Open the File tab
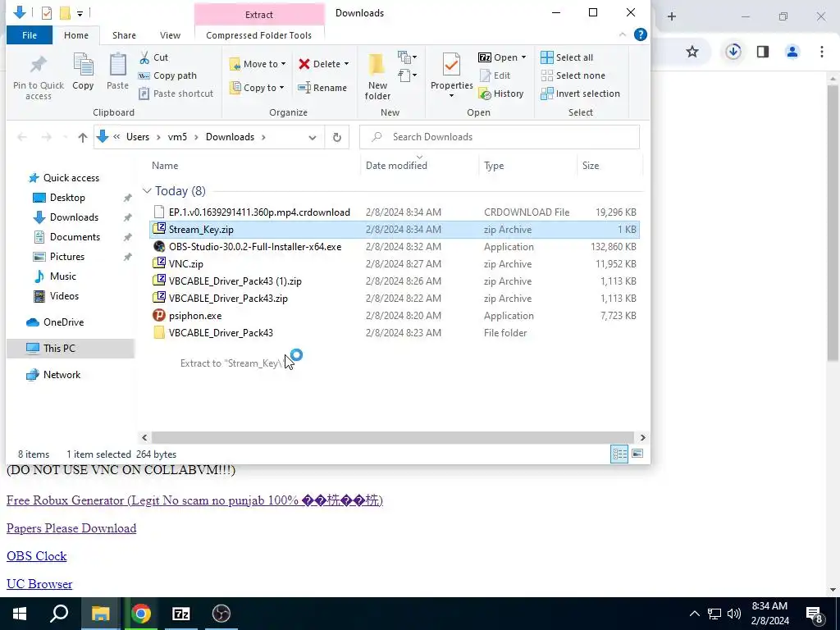 30,35
